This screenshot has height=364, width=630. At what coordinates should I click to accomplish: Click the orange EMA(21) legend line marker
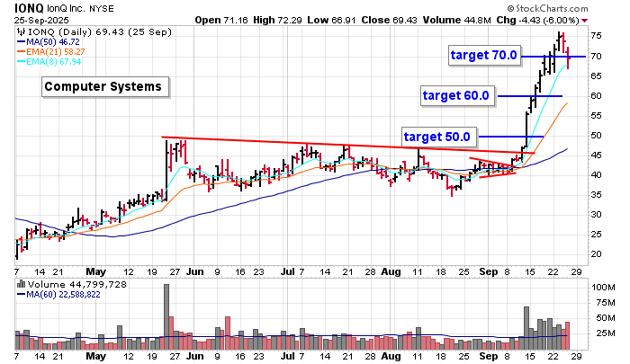tap(22, 53)
